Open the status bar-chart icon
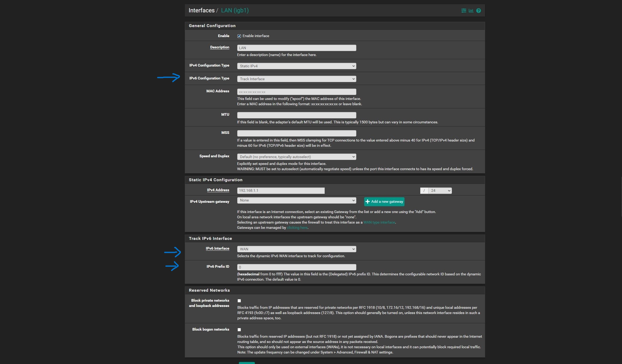The image size is (622, 364). coord(471,11)
